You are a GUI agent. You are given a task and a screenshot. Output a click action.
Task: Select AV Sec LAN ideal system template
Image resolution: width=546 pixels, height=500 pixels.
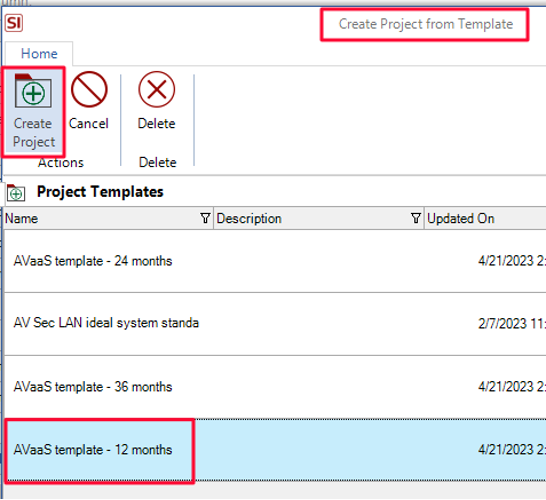pyautogui.click(x=275, y=324)
